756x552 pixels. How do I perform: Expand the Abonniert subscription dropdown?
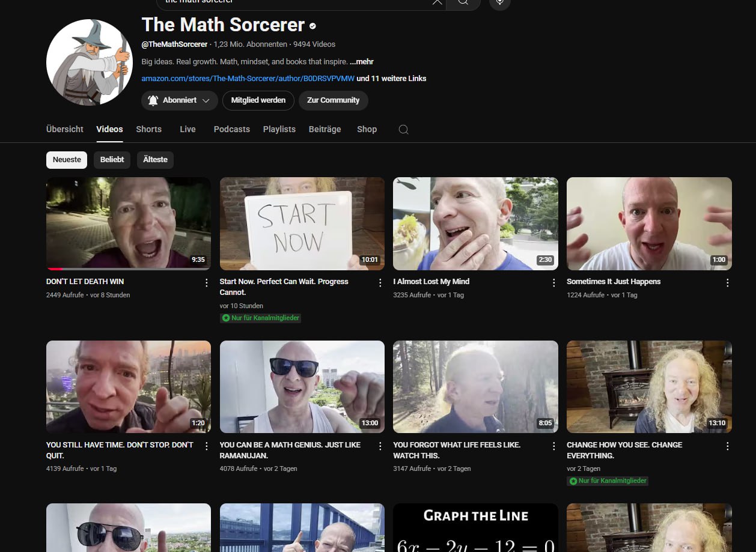[x=180, y=100]
